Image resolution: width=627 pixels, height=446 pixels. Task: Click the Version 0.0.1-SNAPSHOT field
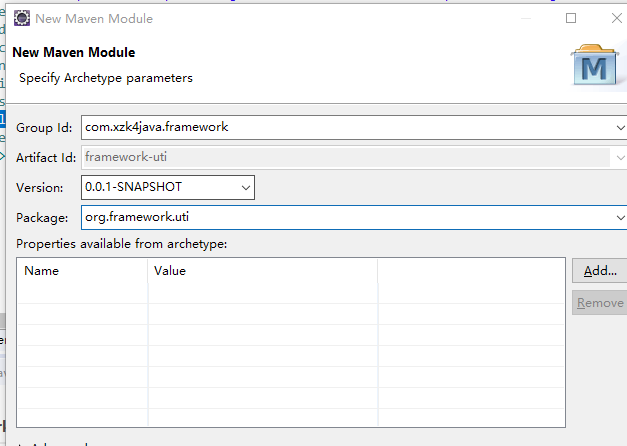158,187
